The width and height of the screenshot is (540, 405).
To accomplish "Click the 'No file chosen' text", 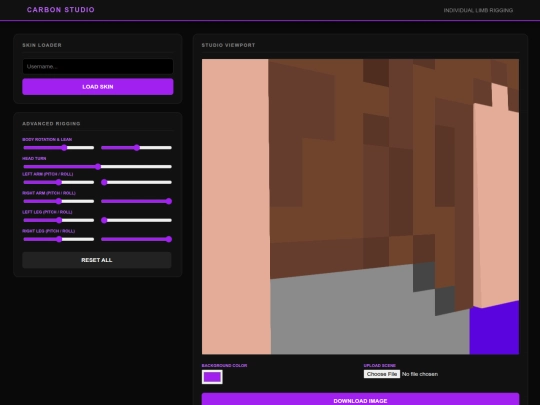I will click(x=420, y=374).
